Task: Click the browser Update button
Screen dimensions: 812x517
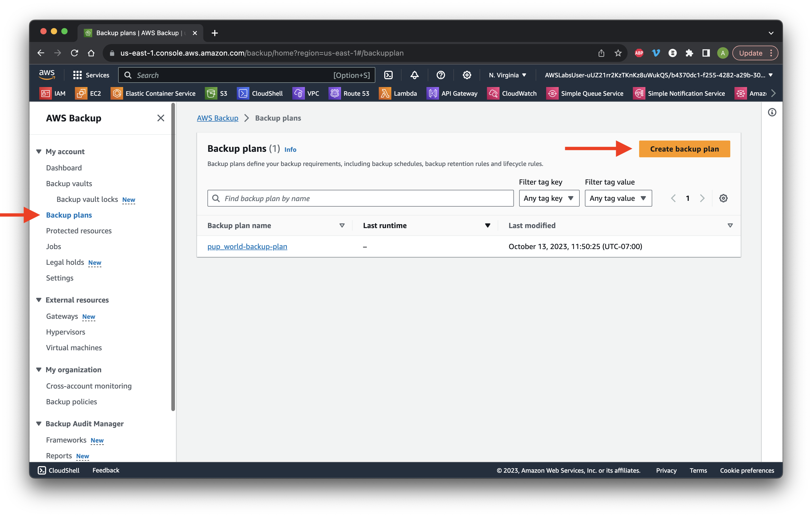Action: click(x=755, y=53)
